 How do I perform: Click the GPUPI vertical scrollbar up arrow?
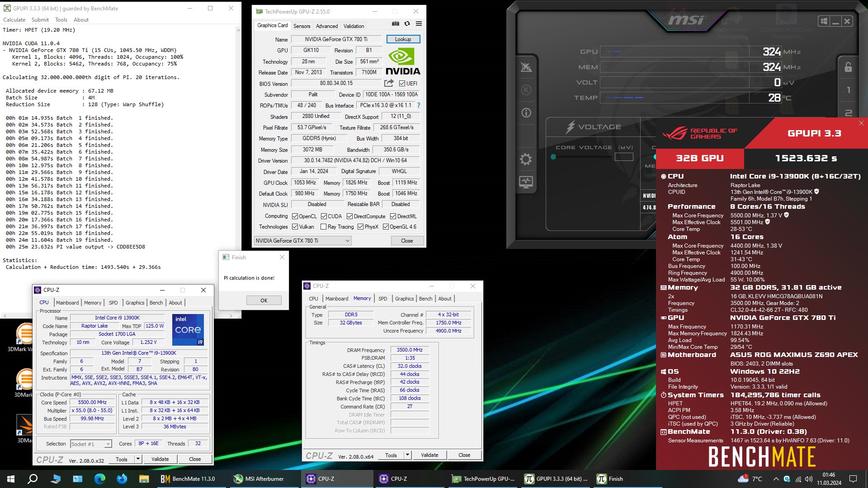tap(238, 30)
